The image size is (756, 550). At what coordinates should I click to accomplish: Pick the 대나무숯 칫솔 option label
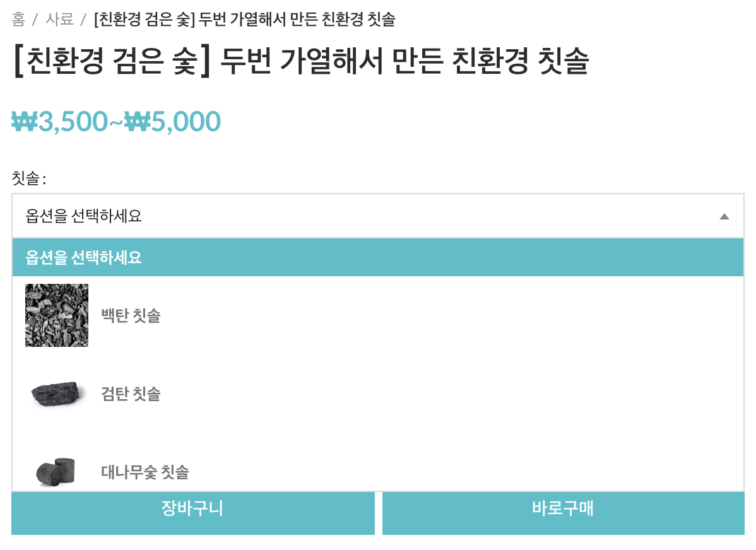[145, 472]
